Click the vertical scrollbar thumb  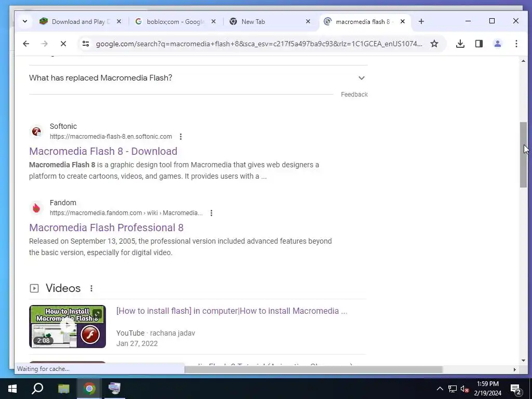point(523,155)
